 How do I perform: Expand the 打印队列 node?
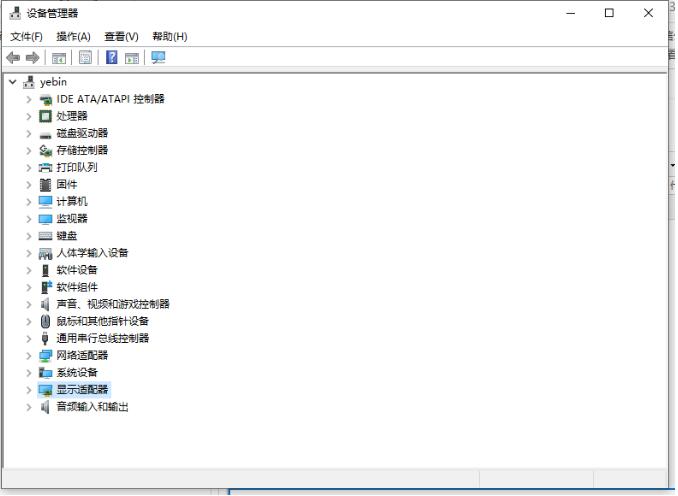coord(29,168)
